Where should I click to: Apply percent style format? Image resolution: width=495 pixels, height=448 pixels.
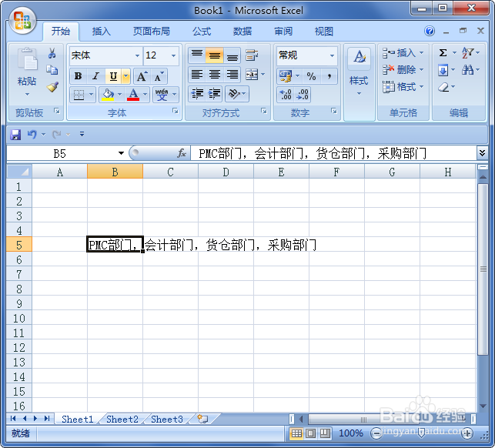click(311, 76)
